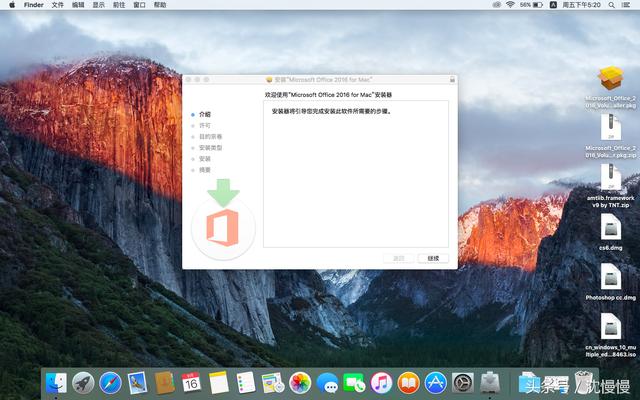Open Maps from the Dock
The image size is (640, 400).
(273, 383)
